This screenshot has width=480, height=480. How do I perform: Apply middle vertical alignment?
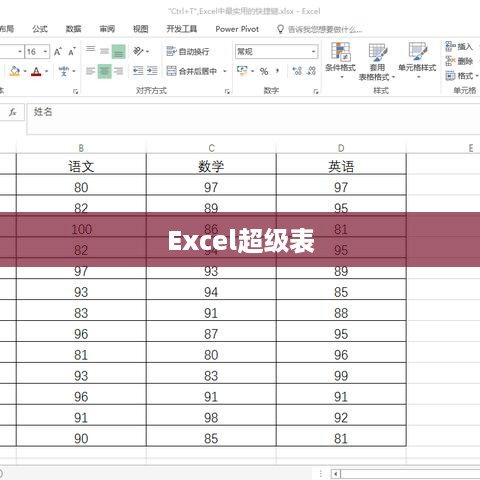[x=105, y=51]
